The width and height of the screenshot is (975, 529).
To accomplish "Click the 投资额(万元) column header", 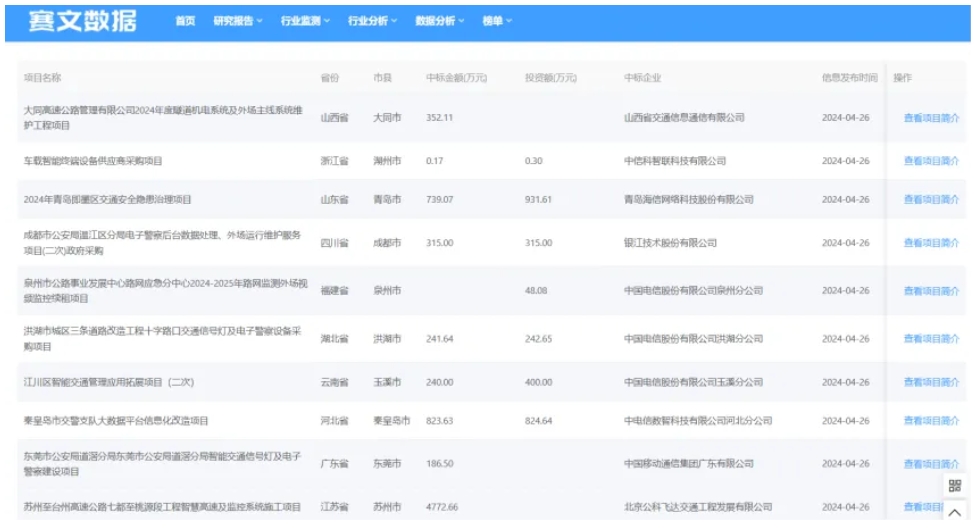I will (550, 78).
